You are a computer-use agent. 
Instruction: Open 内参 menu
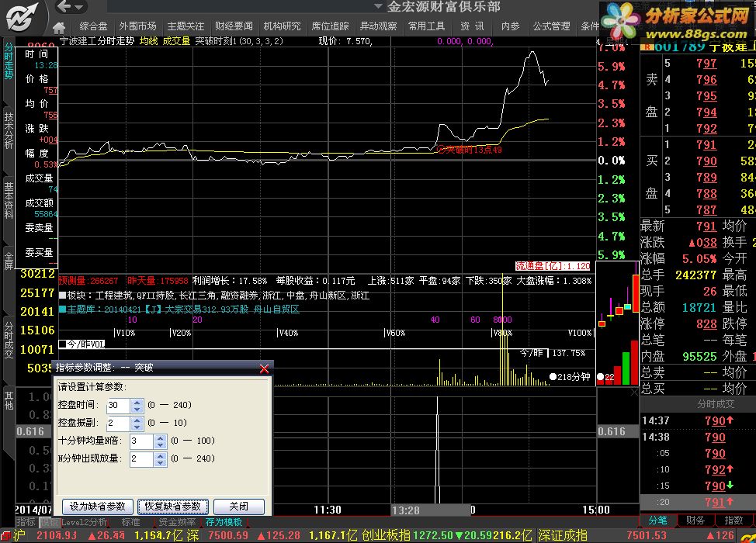click(511, 26)
